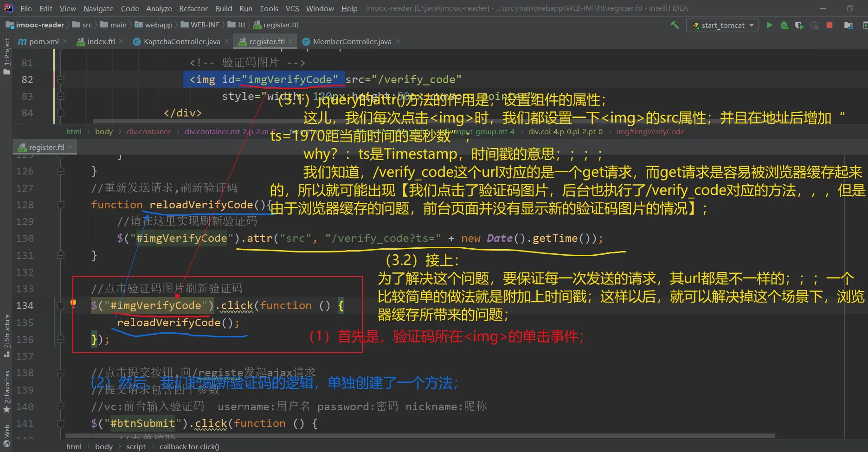Toggle the fold marker at line 136
Image resolution: width=868 pixels, height=452 pixels.
click(60, 339)
